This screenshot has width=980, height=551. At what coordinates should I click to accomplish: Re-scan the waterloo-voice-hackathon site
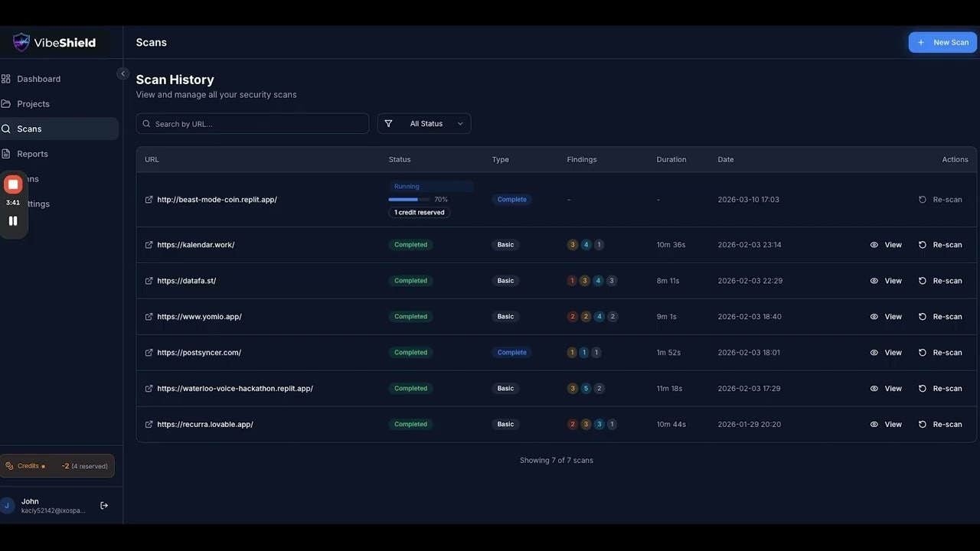click(940, 389)
